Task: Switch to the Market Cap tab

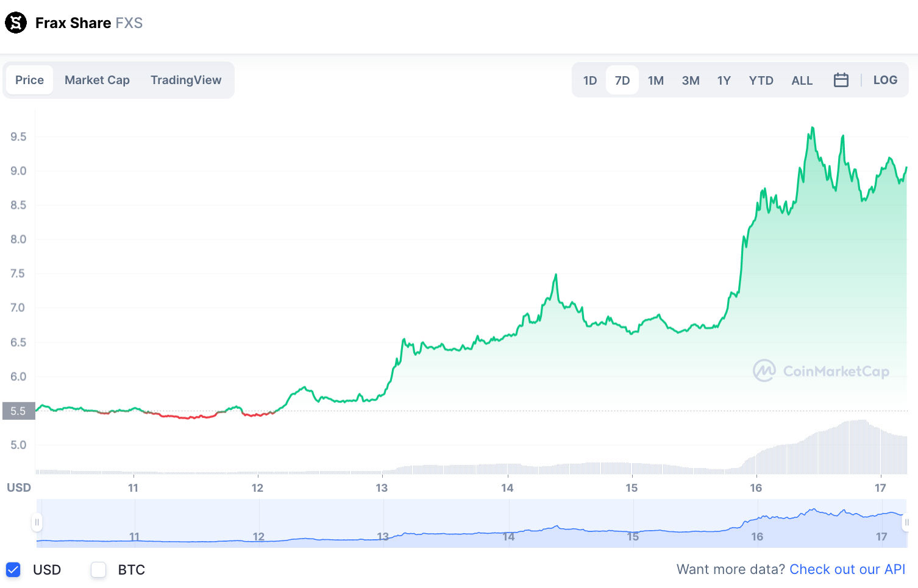Action: 97,80
